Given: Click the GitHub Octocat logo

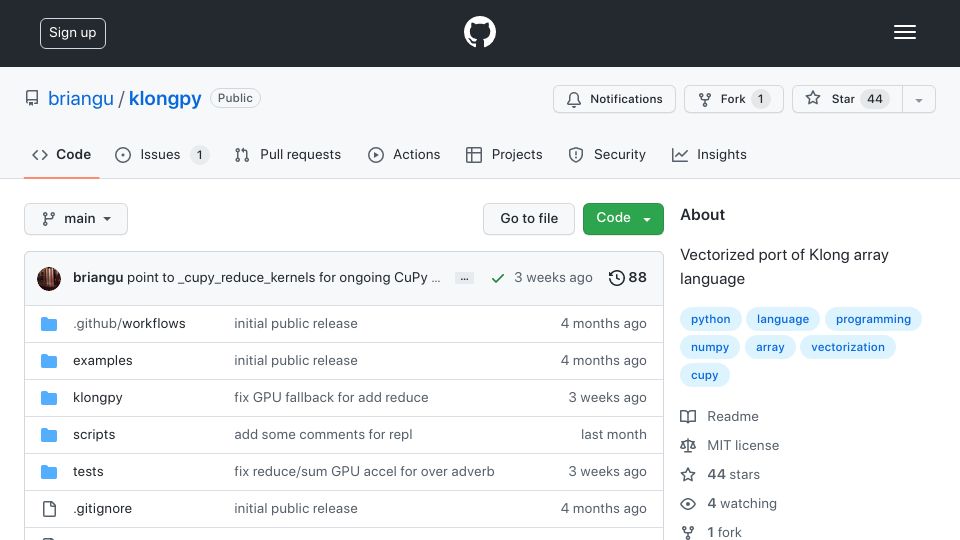Looking at the screenshot, I should click(x=479, y=32).
